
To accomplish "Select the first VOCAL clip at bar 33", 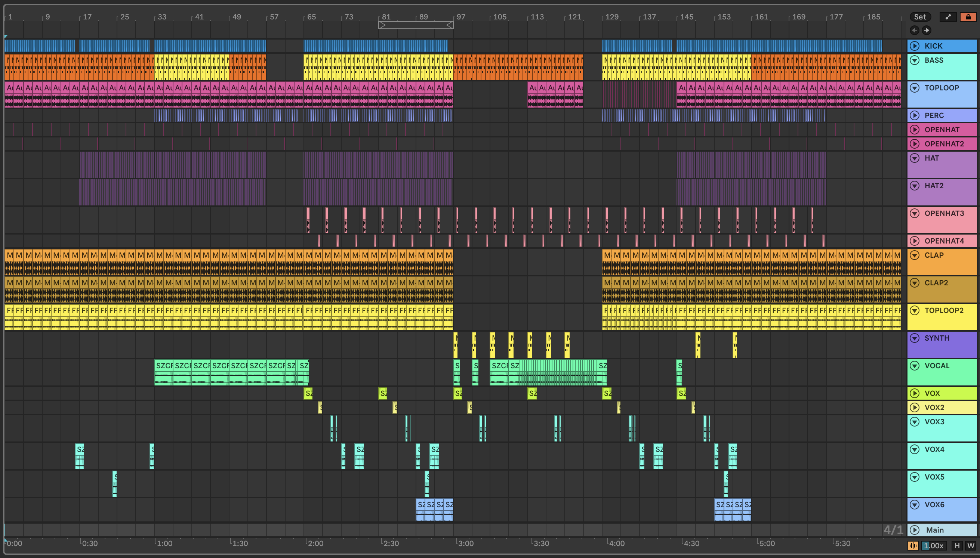I will coord(163,372).
